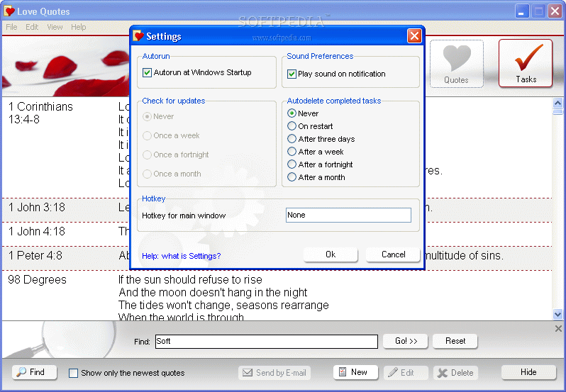
Task: Click the Delete button
Action: click(x=455, y=373)
